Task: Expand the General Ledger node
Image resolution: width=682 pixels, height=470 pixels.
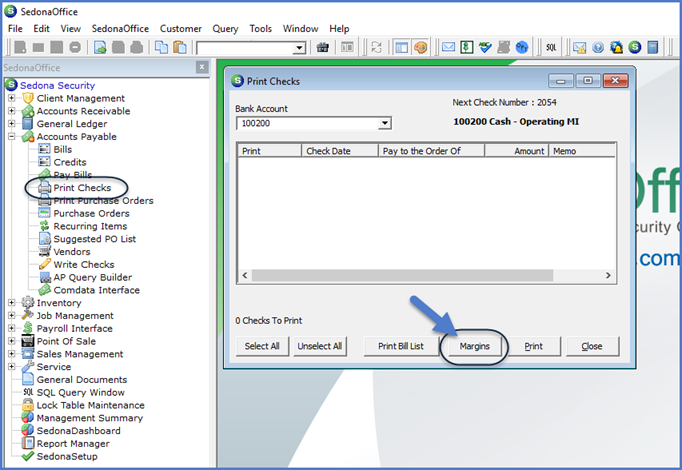Action: (12, 124)
